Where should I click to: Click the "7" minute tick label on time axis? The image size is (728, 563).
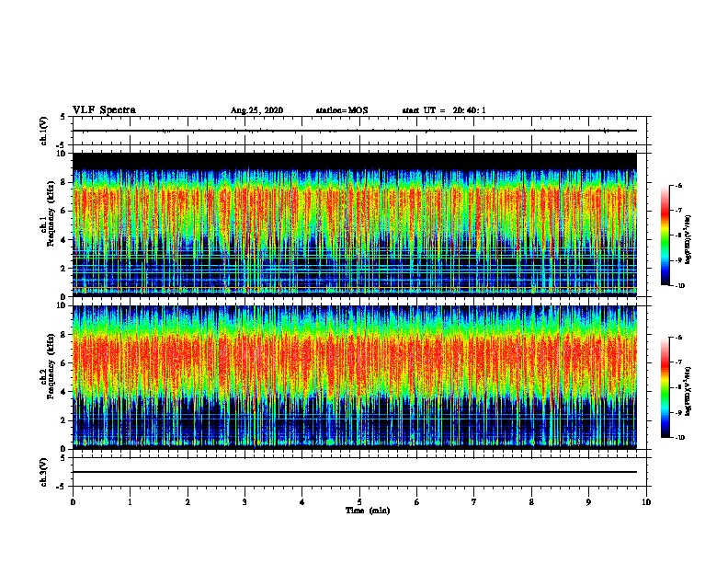474,502
